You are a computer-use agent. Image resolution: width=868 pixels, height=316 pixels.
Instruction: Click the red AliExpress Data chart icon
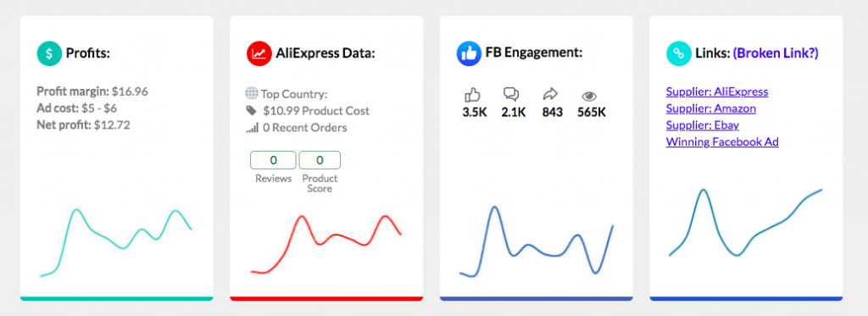tap(259, 53)
